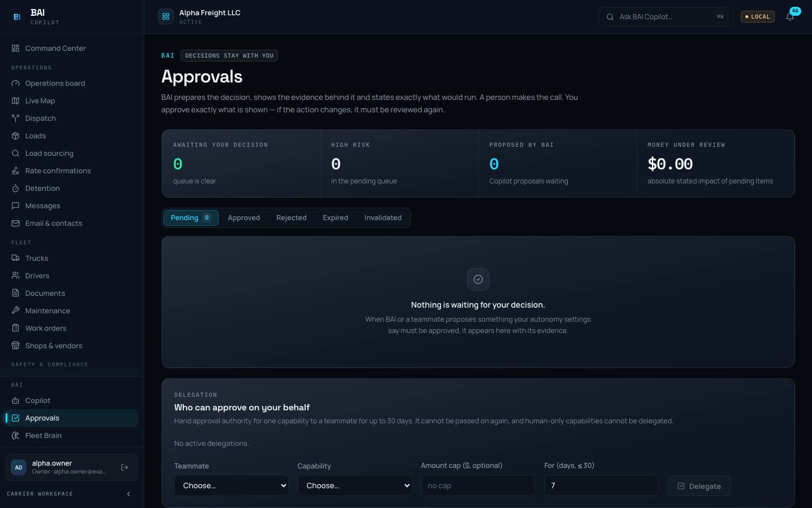Click the Copilot bot icon in sidebar
812x508 pixels.
click(x=16, y=401)
